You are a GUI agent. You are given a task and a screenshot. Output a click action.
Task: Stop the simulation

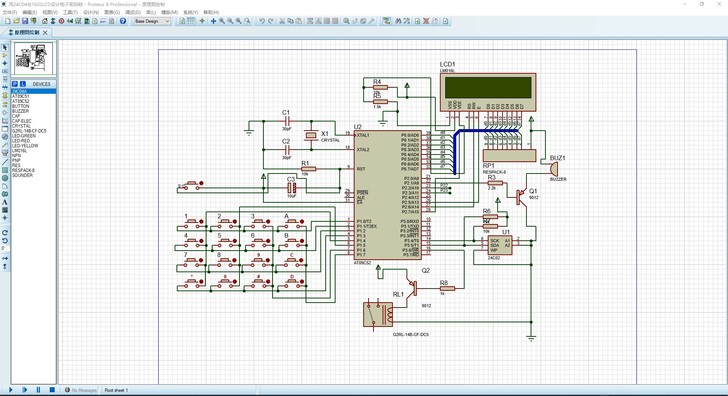coord(52,390)
